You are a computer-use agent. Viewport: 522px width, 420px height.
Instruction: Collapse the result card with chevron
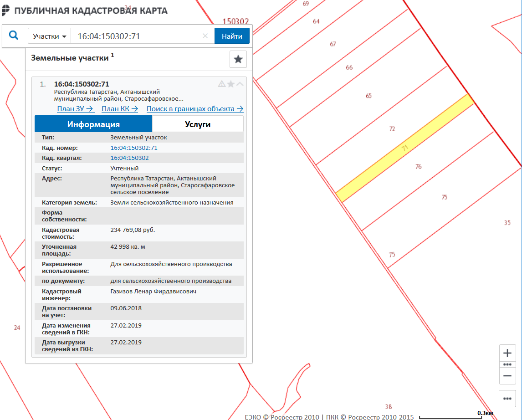240,84
